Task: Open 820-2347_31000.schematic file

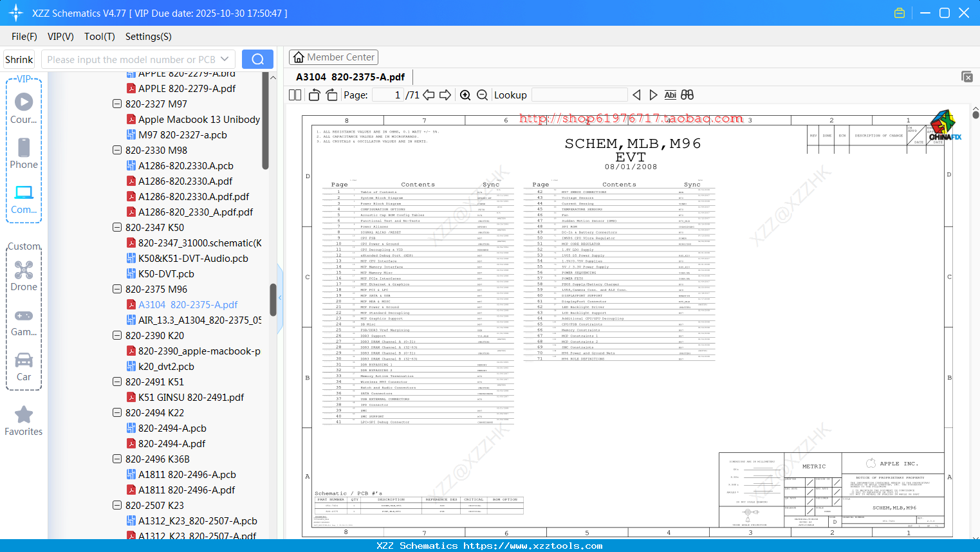Action: 194,243
